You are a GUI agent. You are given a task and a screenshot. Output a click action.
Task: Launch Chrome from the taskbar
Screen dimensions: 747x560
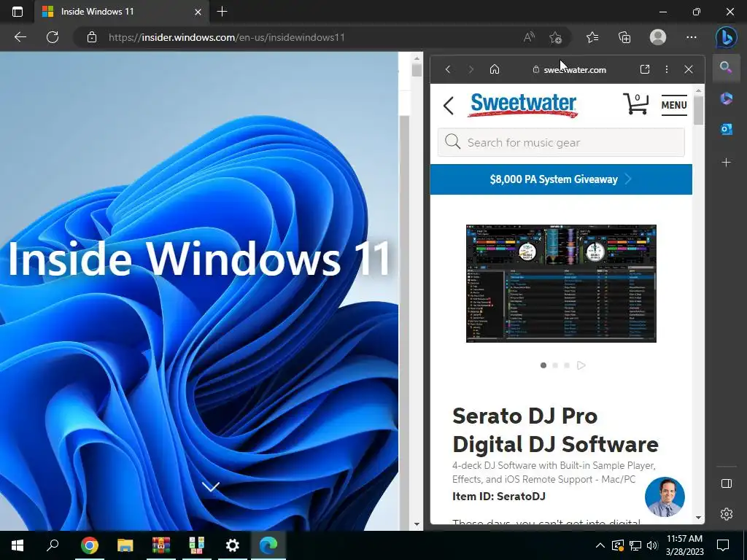point(89,545)
